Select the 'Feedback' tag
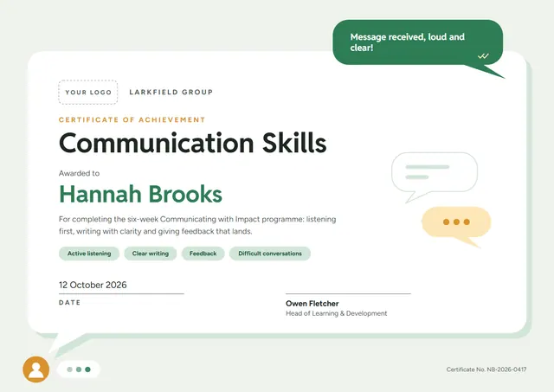The width and height of the screenshot is (554, 392). (203, 254)
